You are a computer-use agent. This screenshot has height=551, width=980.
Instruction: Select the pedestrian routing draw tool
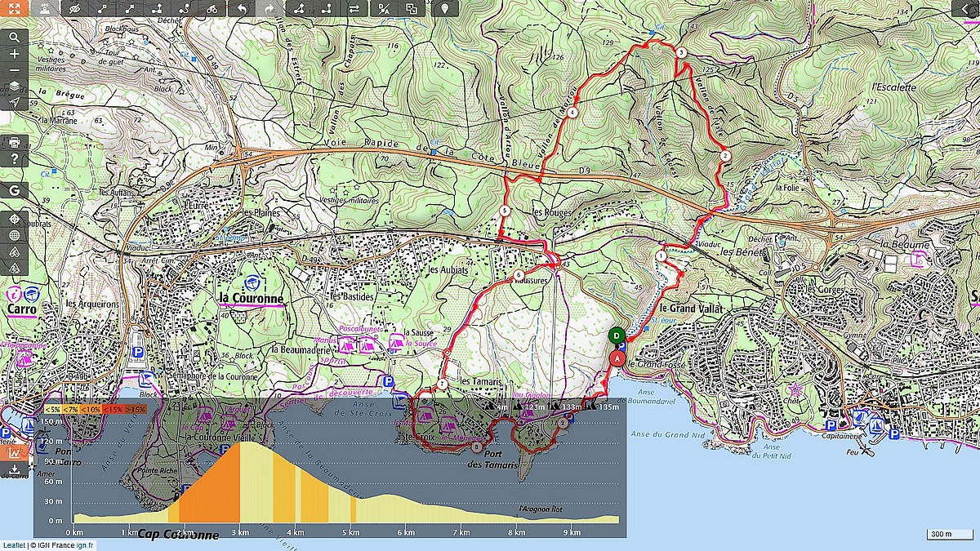pyautogui.click(x=158, y=9)
